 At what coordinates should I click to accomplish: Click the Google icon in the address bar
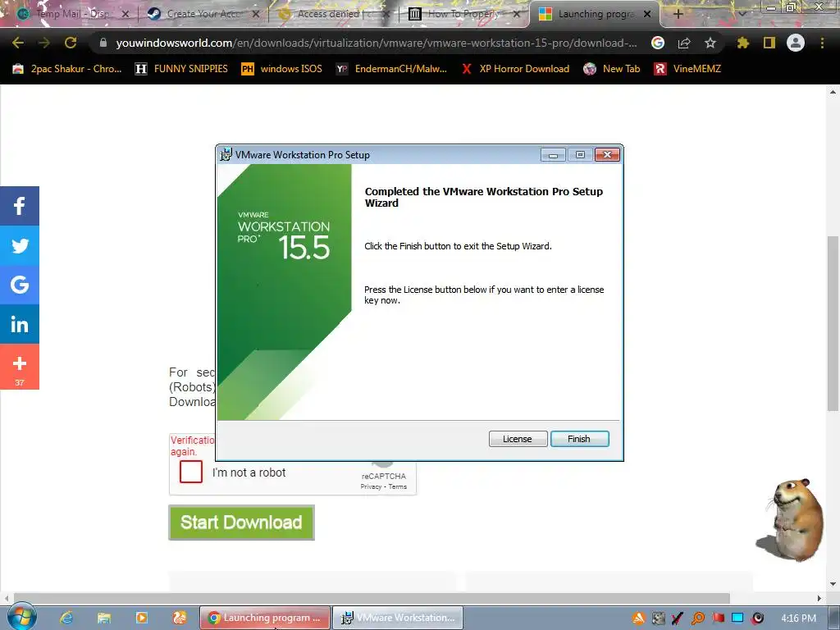tap(658, 43)
